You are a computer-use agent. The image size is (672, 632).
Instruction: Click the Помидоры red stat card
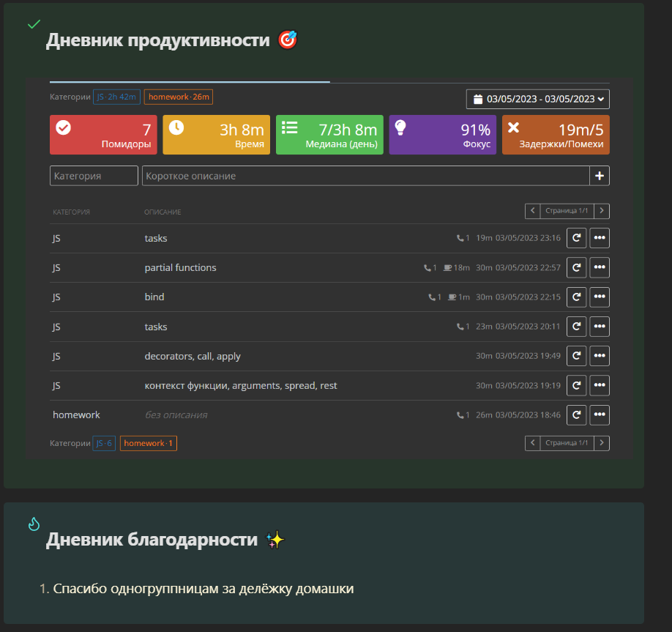pos(103,135)
